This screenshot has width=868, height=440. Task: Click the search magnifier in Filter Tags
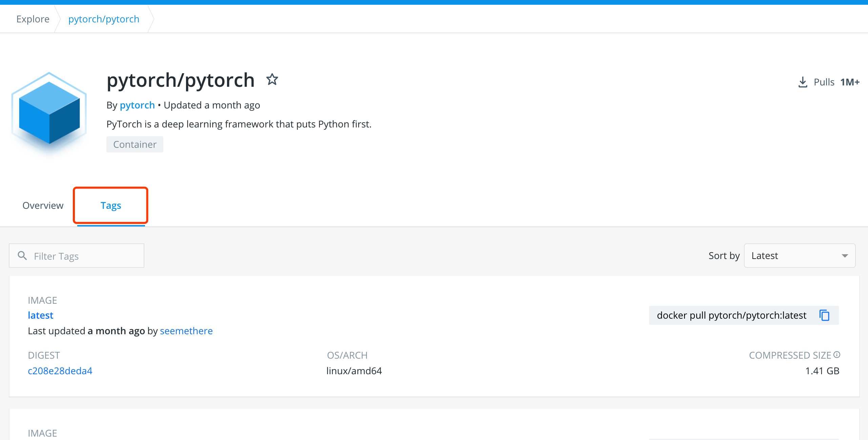coord(22,256)
